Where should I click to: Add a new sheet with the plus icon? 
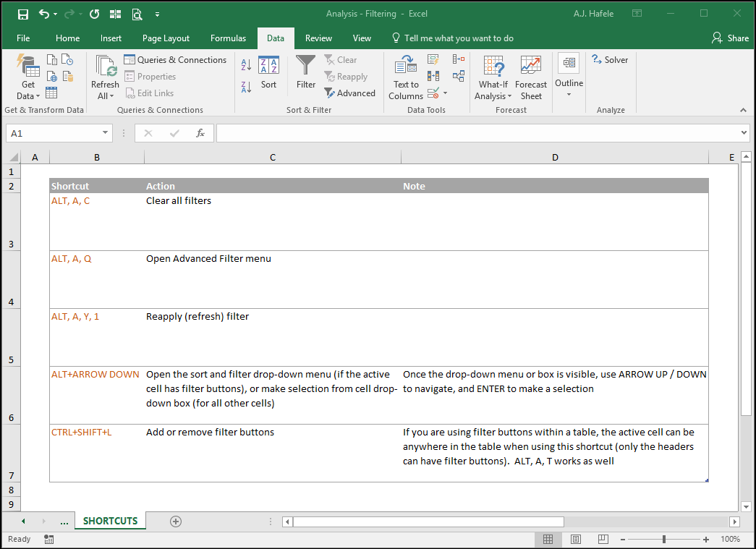(x=176, y=521)
